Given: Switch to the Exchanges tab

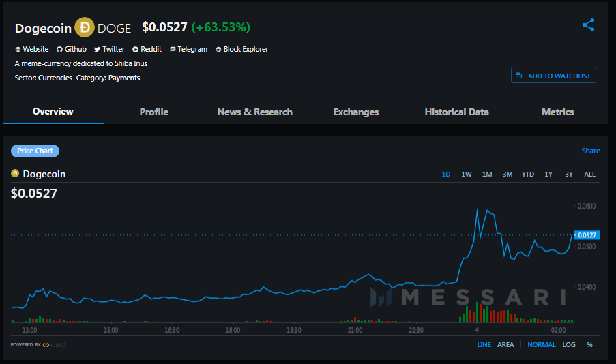Looking at the screenshot, I should coord(356,112).
